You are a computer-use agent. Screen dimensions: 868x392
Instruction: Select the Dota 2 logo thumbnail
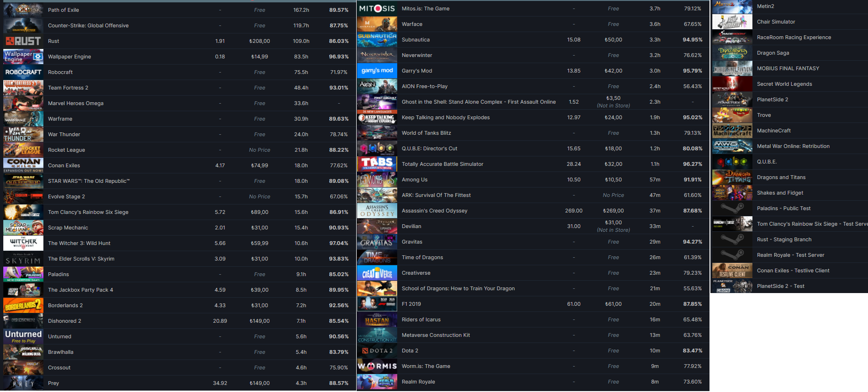pos(377,351)
